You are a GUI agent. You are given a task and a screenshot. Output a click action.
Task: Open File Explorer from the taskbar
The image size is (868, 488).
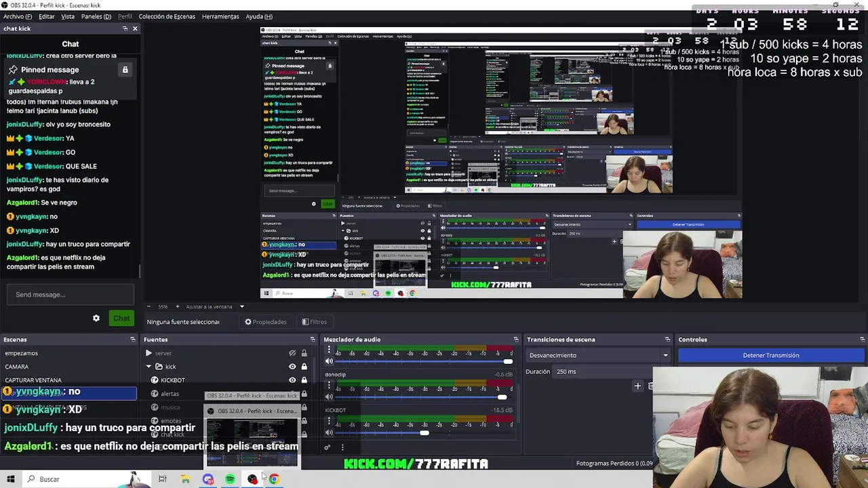click(185, 479)
